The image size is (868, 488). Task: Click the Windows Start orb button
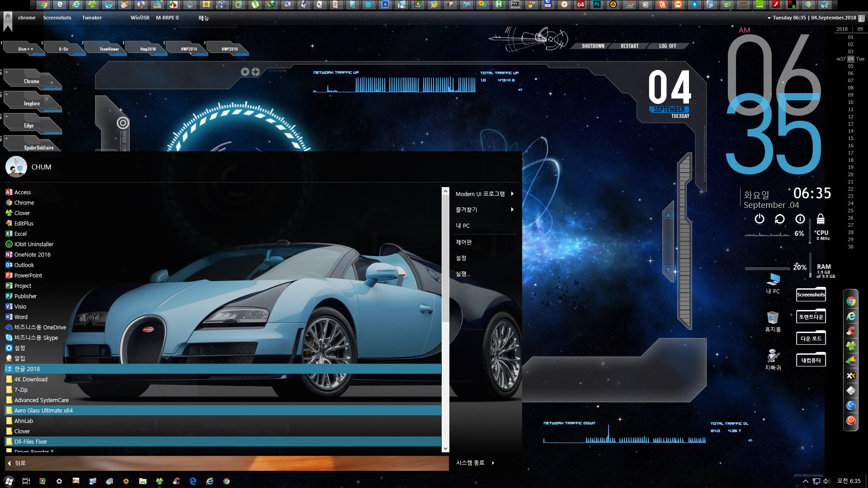click(x=9, y=481)
